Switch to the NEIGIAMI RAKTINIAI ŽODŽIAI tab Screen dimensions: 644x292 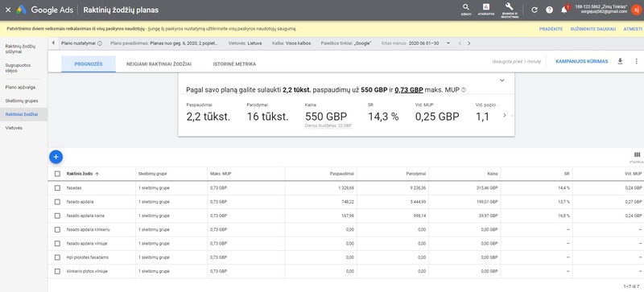click(159, 64)
